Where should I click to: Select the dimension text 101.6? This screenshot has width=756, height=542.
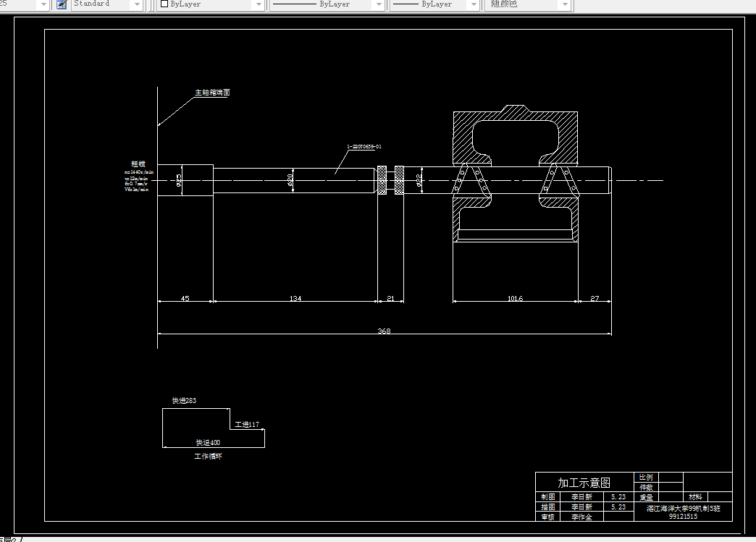515,298
